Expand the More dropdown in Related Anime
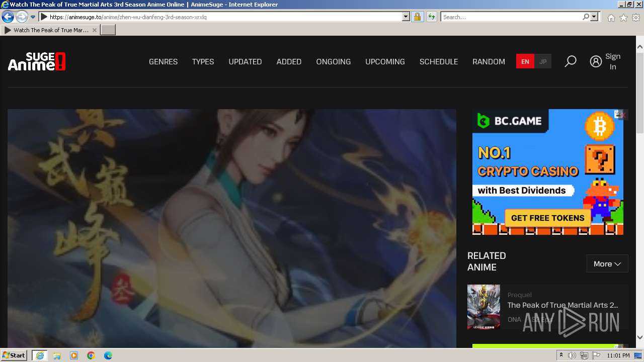Screen dimensions: 644x362 (607, 263)
